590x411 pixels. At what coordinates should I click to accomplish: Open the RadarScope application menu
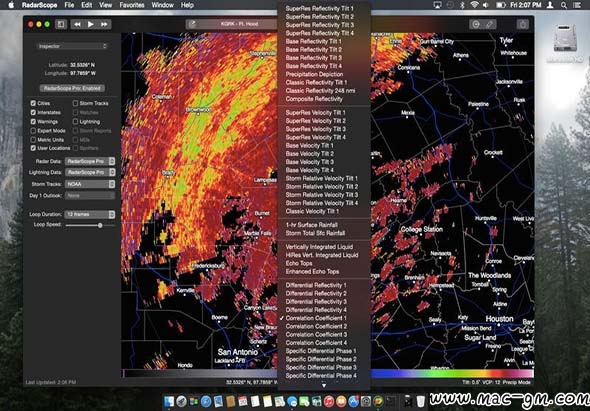[40, 5]
